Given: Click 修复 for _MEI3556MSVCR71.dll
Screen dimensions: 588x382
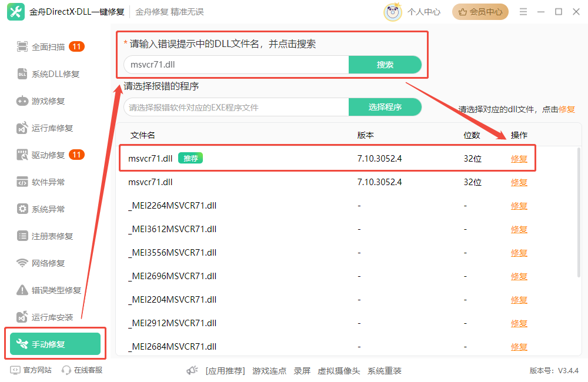Looking at the screenshot, I should [x=519, y=253].
